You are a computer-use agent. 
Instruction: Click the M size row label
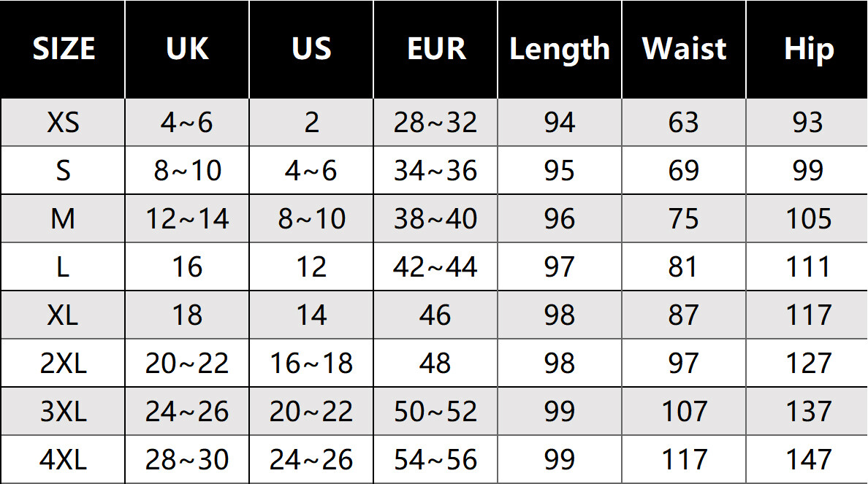point(64,219)
